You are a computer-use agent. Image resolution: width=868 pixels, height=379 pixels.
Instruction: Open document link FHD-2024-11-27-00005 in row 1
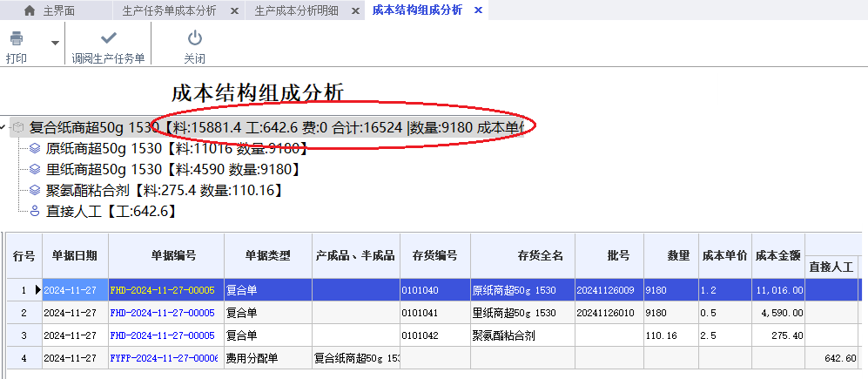(x=162, y=290)
